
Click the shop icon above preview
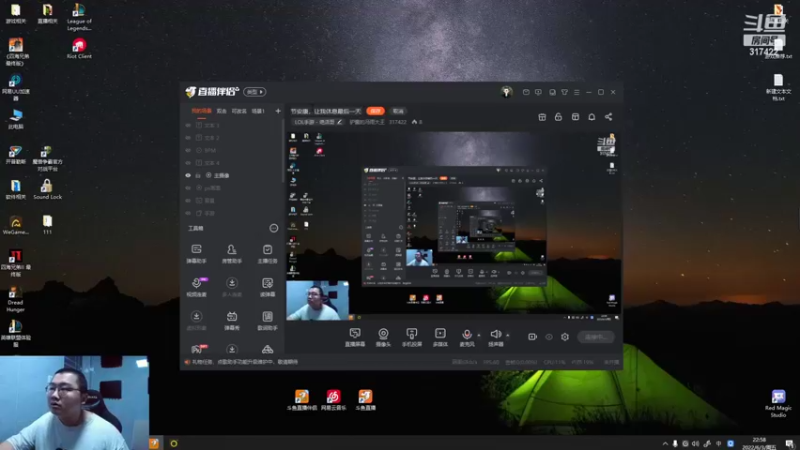(x=542, y=117)
